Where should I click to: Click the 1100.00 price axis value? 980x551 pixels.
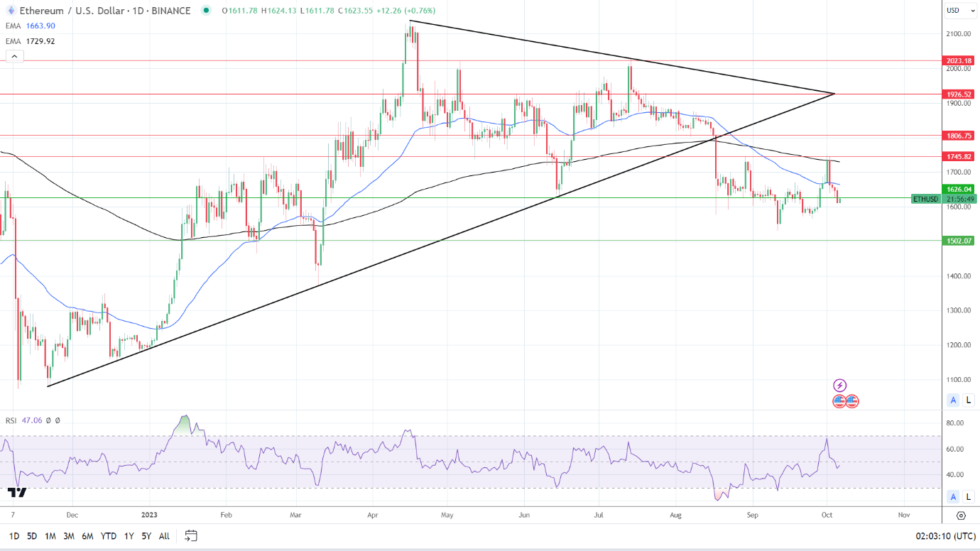(958, 380)
